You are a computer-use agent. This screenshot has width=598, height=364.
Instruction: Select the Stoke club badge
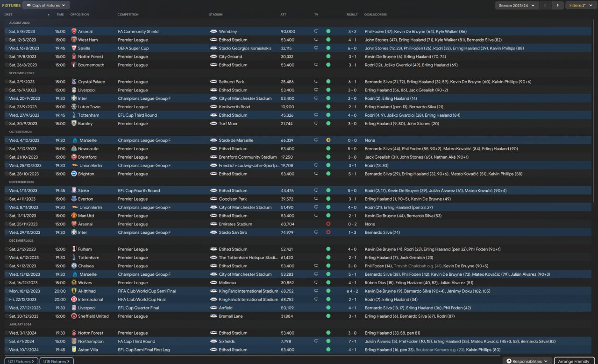click(x=74, y=190)
